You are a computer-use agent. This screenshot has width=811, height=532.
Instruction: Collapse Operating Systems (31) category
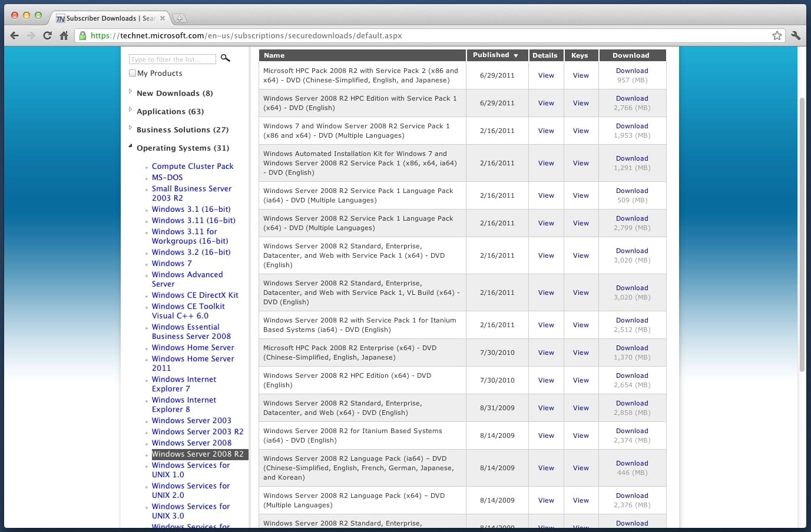coord(130,146)
